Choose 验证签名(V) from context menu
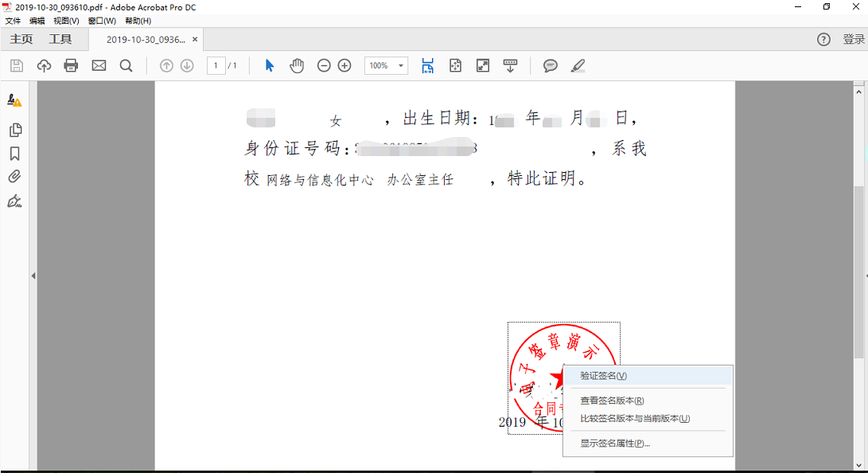868x473 pixels. pyautogui.click(x=648, y=376)
